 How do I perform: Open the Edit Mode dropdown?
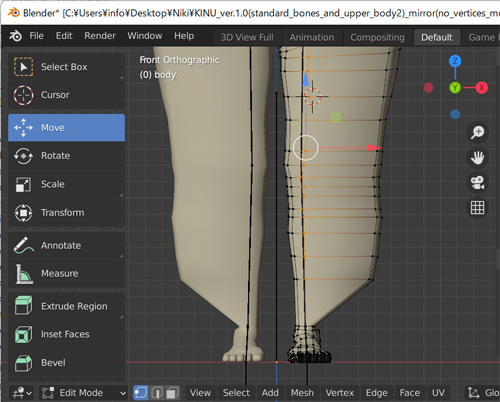84,393
